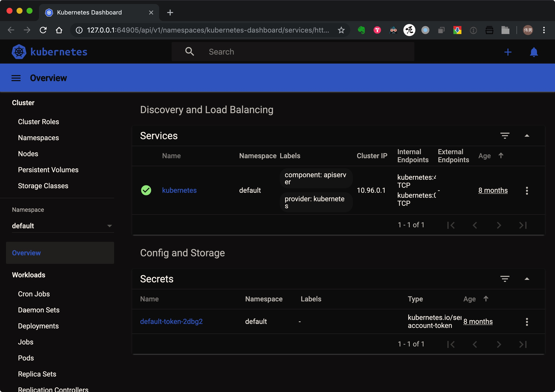Open actions menu for default-token-2dbg2 secret

[527, 322]
